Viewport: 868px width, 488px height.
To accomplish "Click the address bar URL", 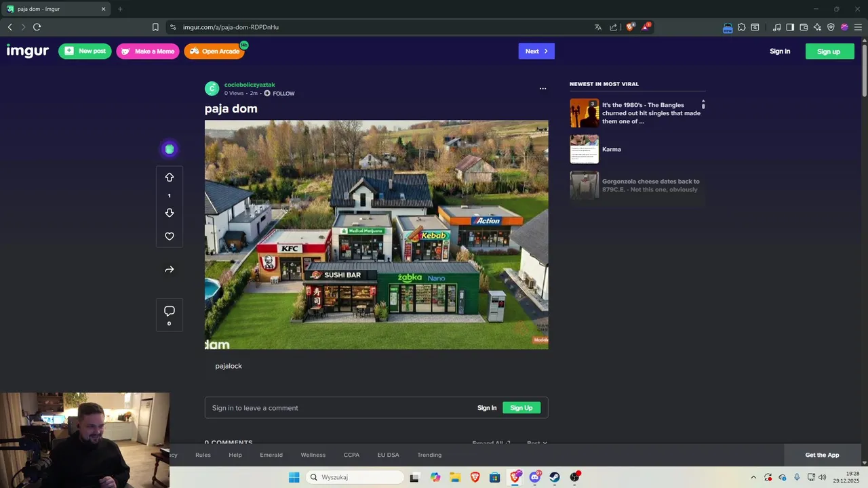I will (x=231, y=27).
